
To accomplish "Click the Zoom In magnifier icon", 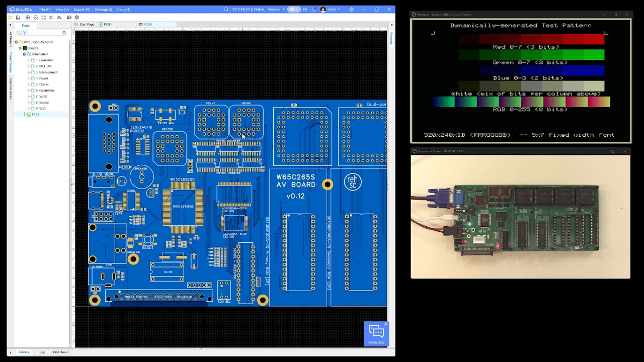I will point(28,17).
